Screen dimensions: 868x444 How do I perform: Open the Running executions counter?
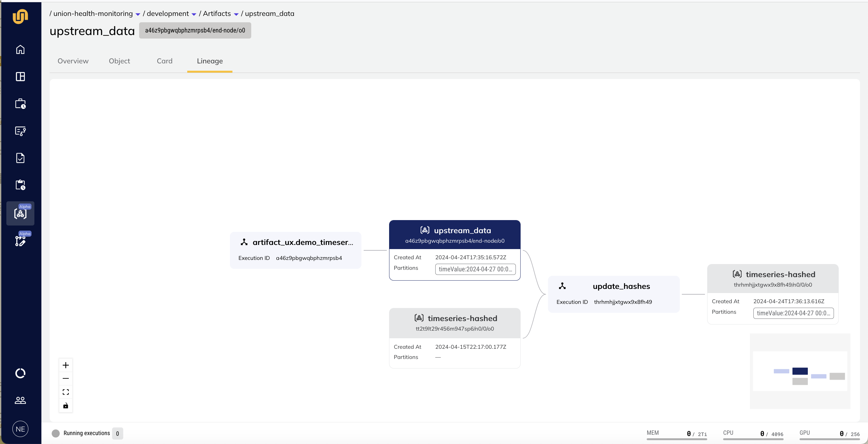tap(117, 433)
